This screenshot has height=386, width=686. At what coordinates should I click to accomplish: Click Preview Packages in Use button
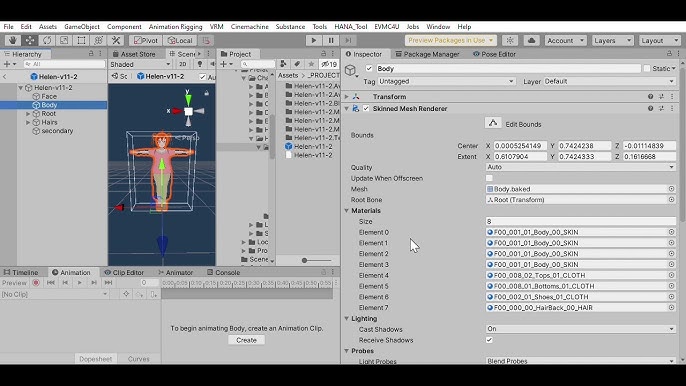point(450,40)
